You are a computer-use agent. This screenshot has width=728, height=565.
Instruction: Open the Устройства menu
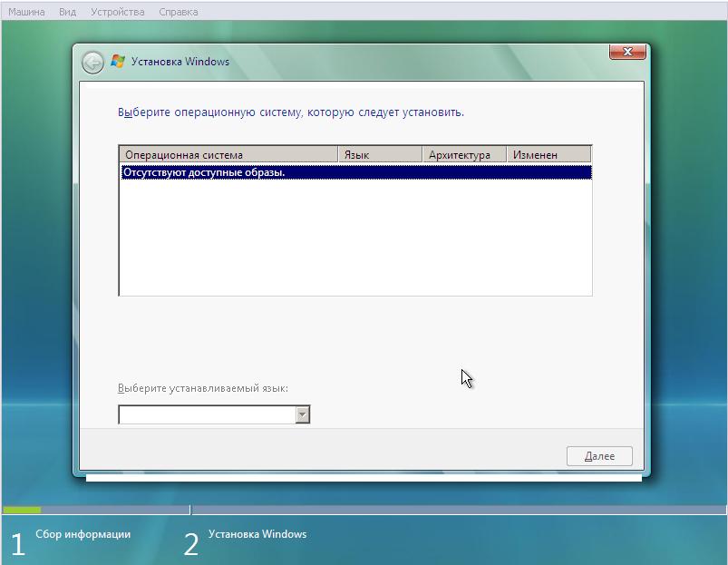click(x=118, y=12)
